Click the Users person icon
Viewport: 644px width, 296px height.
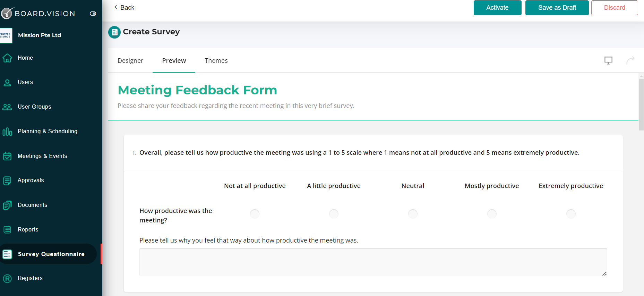pos(7,83)
